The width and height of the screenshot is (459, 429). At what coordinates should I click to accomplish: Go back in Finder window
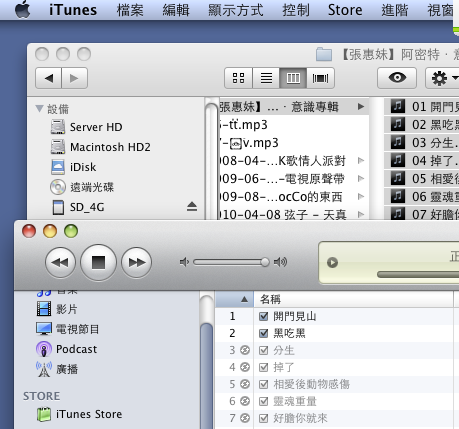49,78
